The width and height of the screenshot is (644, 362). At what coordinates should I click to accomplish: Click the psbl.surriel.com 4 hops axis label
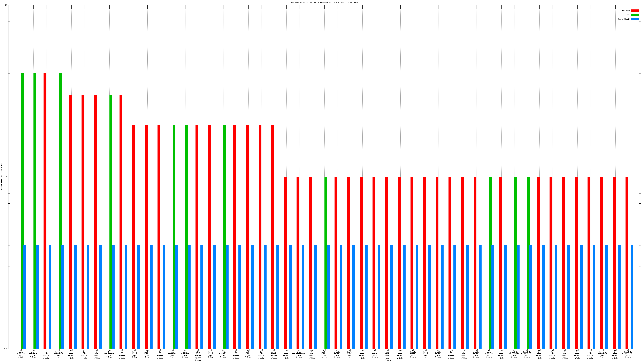[223, 354]
